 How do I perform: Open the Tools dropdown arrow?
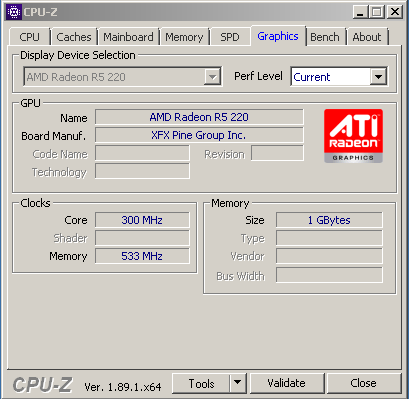(x=238, y=383)
